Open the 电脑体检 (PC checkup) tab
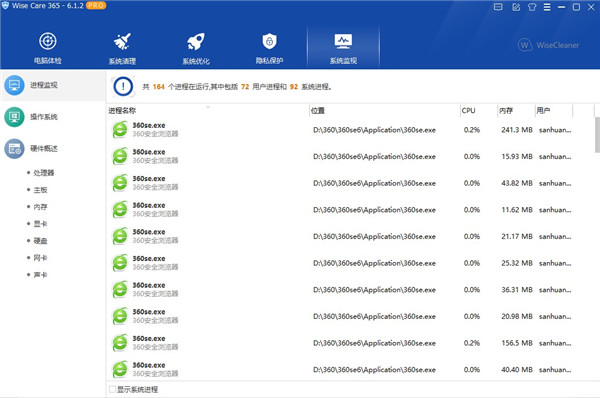Screen dimensions: 600x398 tap(47, 48)
